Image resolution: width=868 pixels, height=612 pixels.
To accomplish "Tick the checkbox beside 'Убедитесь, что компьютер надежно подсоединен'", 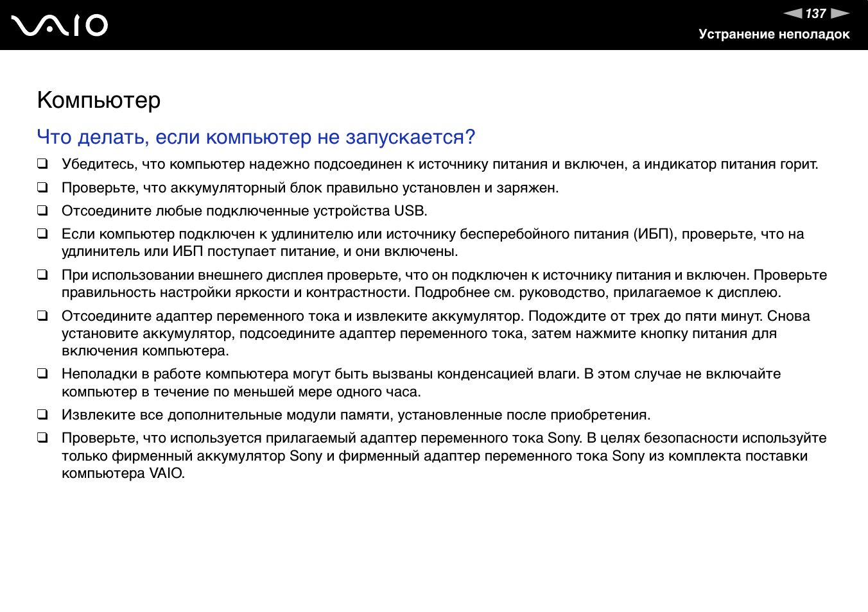I will click(42, 164).
